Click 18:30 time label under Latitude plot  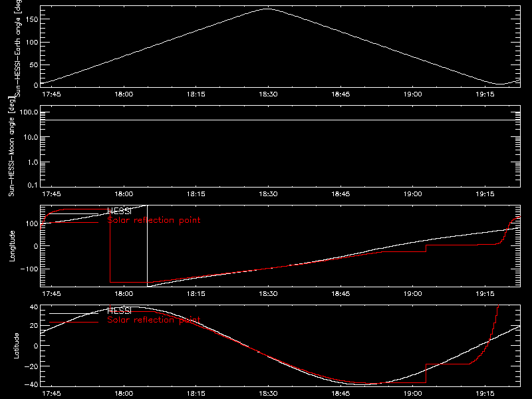tap(269, 394)
